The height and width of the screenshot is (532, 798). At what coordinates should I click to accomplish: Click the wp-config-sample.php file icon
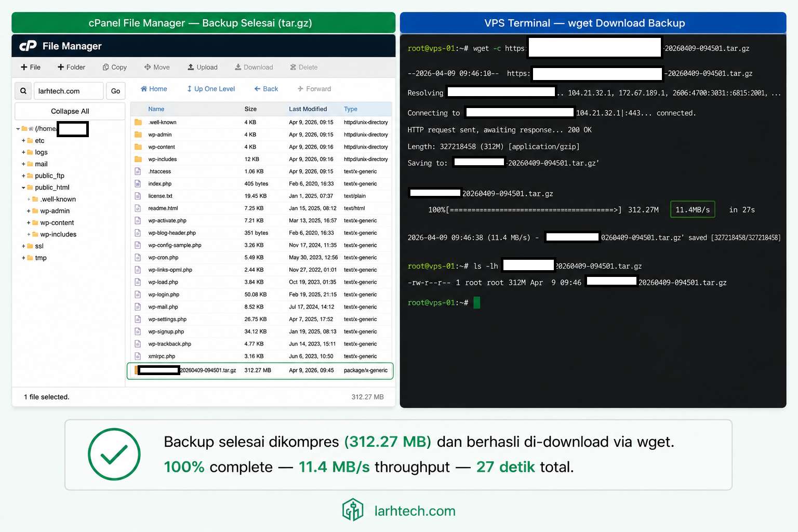pos(138,245)
